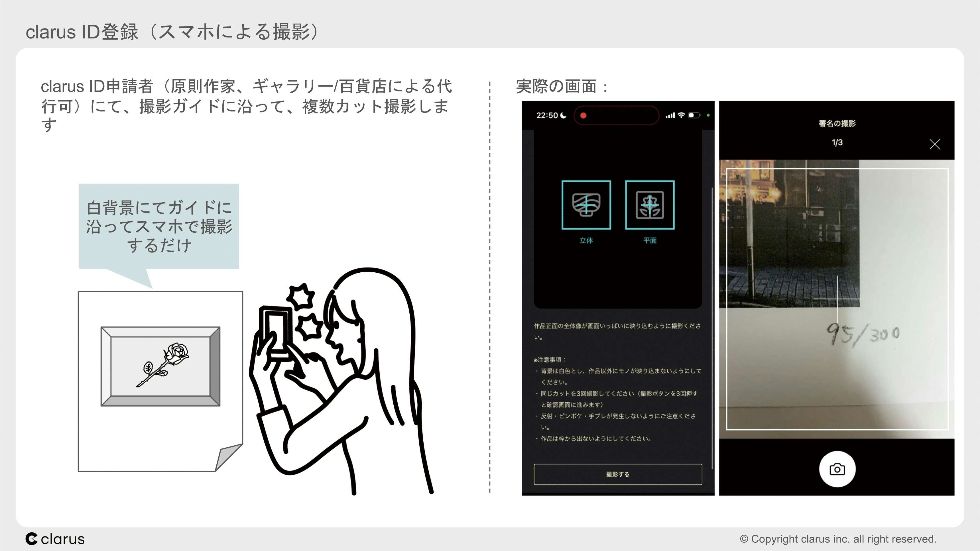The height and width of the screenshot is (551, 980).
Task: Click the 実際の画面 heading
Action: click(562, 87)
